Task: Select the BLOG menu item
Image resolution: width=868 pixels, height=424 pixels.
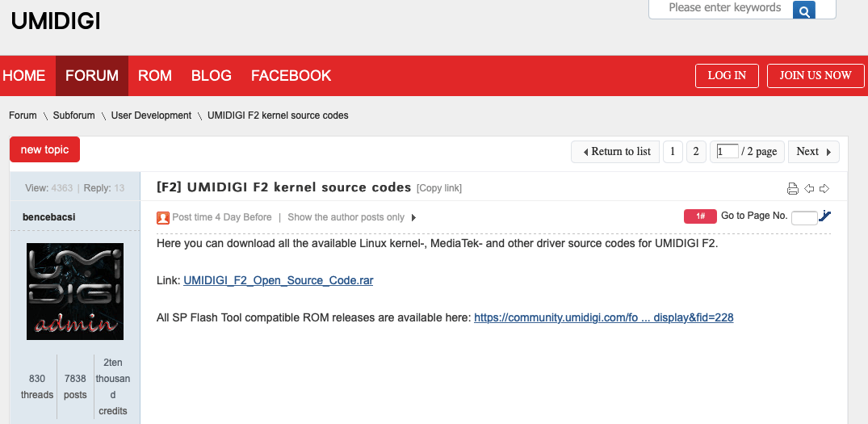Action: (x=212, y=76)
